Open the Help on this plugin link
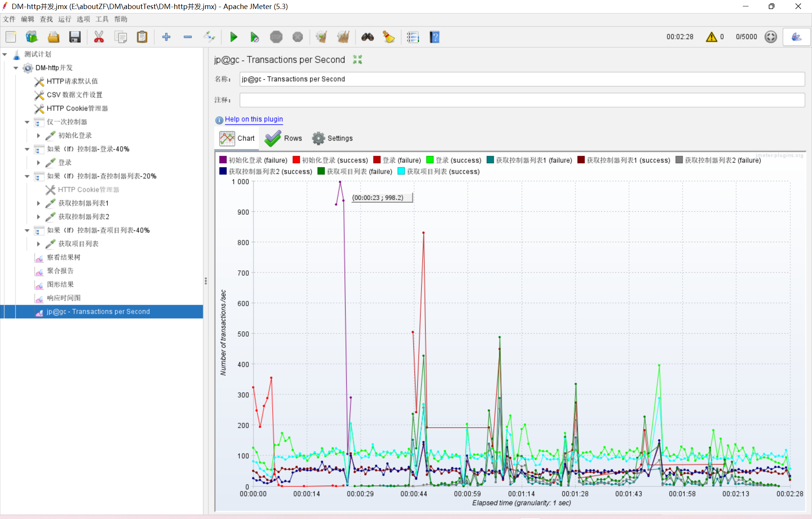 click(254, 119)
